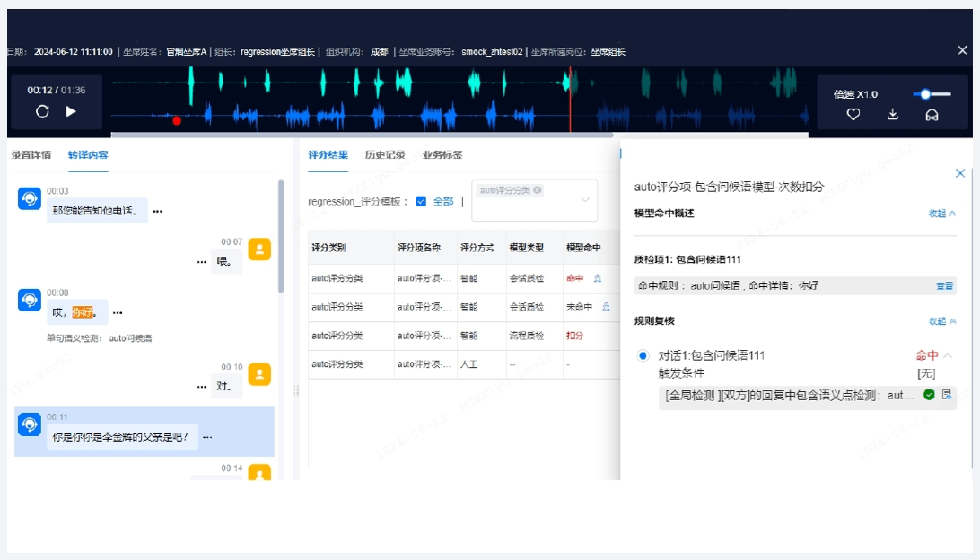The image size is (980, 560).
Task: Toggle the 全部 checkbox
Action: tap(421, 201)
